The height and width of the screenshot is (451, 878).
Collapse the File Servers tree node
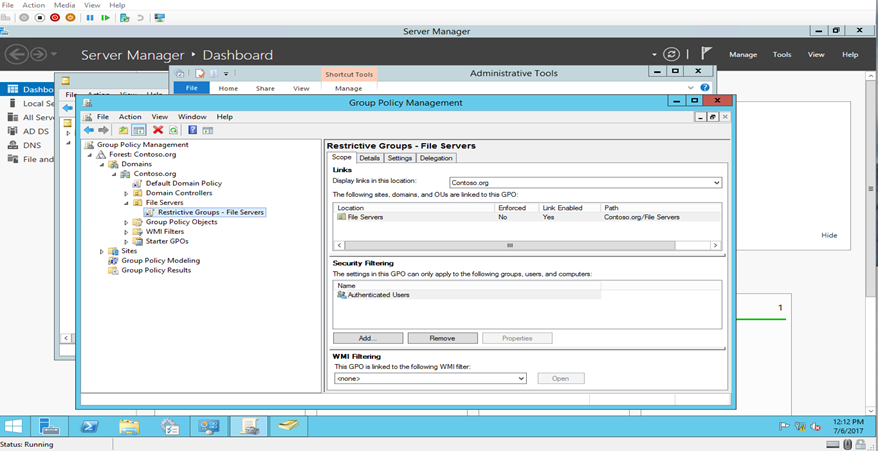coord(126,203)
